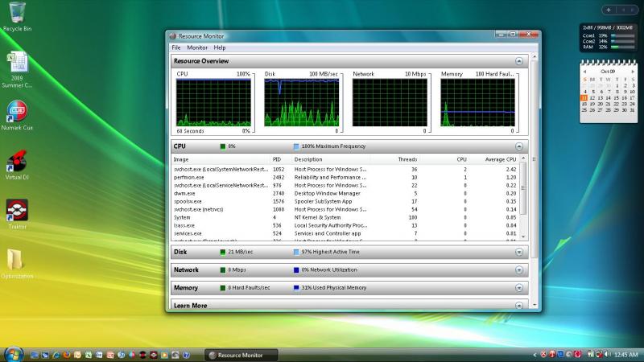
Task: Open the volume speaker tray icon
Action: (x=608, y=354)
